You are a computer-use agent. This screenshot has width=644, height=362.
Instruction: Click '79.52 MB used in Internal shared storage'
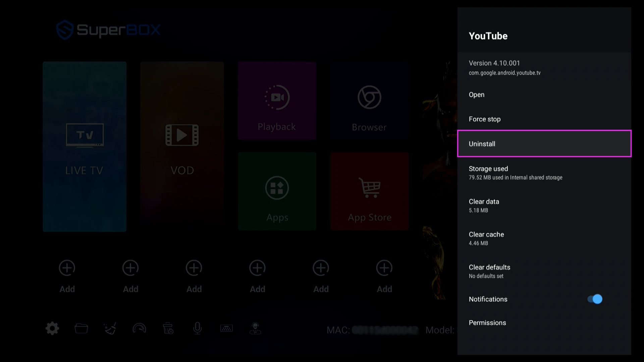pyautogui.click(x=516, y=177)
